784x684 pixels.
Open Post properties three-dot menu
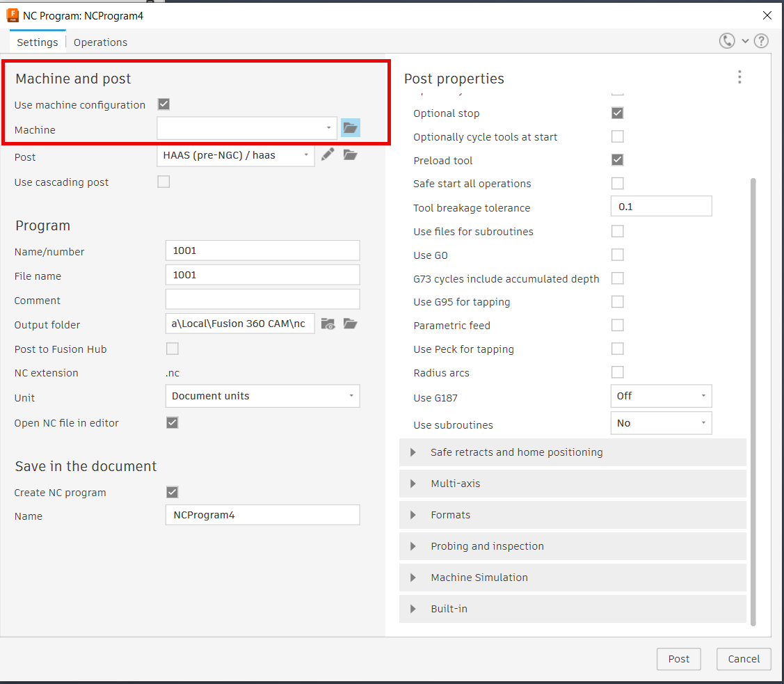[x=739, y=77]
